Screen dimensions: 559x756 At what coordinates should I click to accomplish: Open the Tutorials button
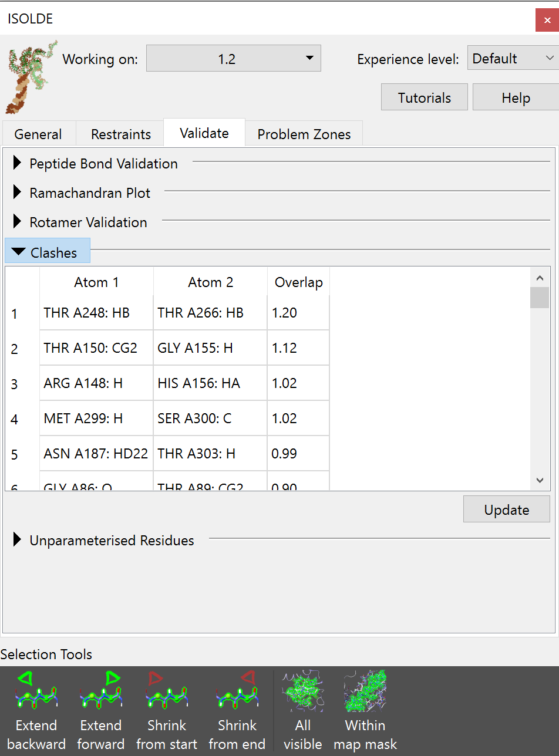425,97
